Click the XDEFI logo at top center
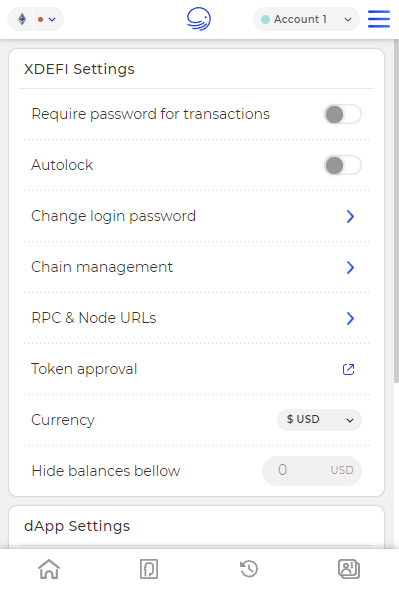Image resolution: width=399 pixels, height=589 pixels. point(199,19)
